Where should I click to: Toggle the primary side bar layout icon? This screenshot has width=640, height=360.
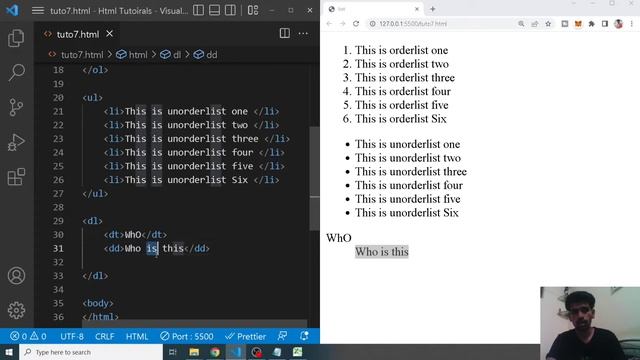point(198,10)
